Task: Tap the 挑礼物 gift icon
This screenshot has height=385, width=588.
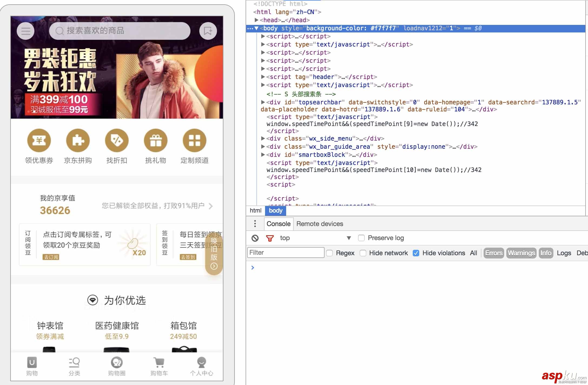Action: tap(156, 140)
